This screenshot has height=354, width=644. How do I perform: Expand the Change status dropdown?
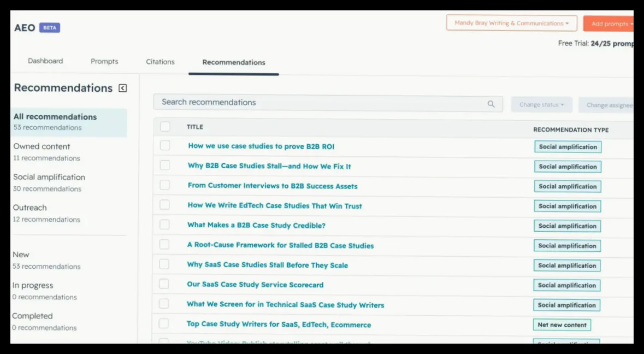pos(541,105)
